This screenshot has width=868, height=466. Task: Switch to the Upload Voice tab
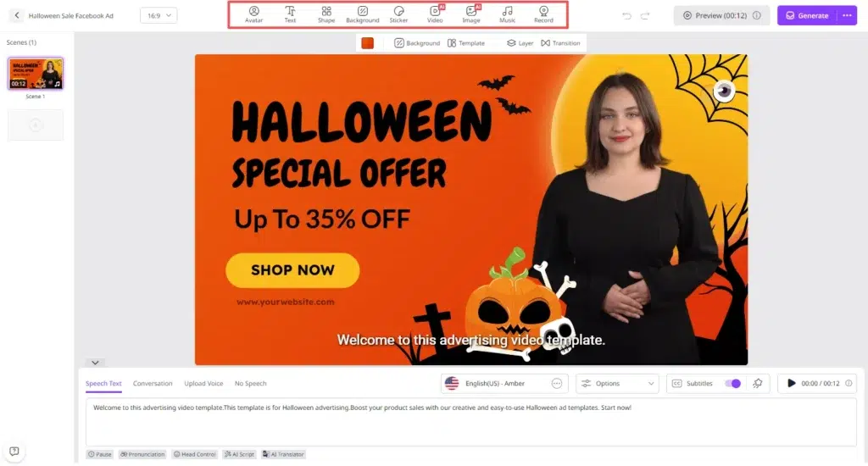coord(203,384)
